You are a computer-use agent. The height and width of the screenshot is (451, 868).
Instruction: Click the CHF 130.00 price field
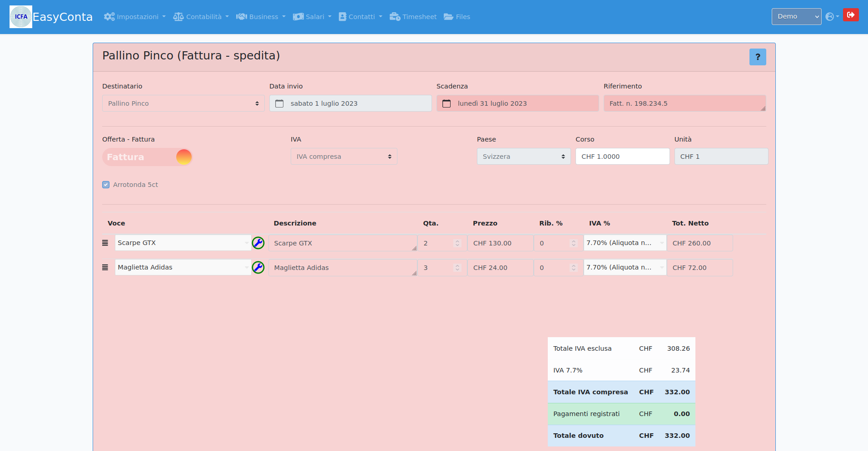tap(500, 243)
